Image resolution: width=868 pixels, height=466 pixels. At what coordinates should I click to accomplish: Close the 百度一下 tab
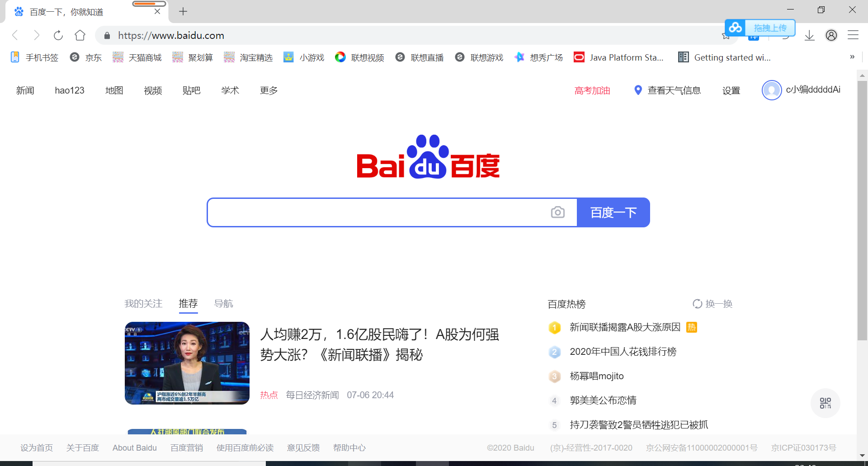point(157,12)
